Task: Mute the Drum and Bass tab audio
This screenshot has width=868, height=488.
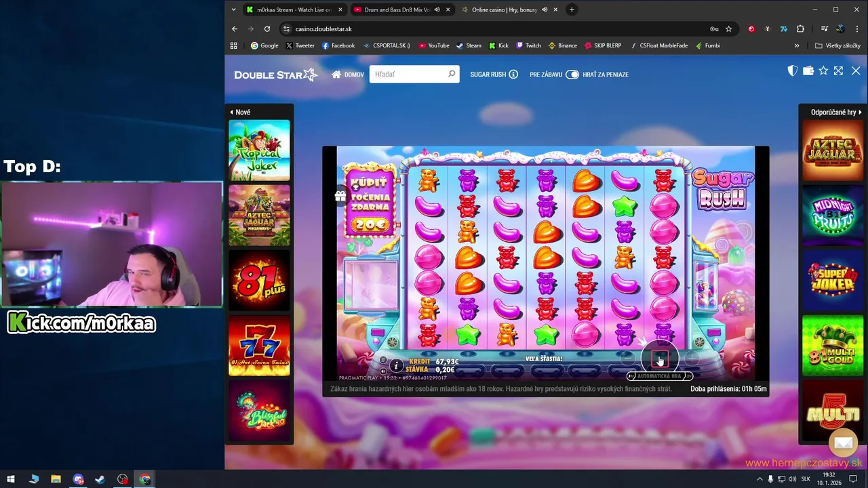Action: pos(437,9)
